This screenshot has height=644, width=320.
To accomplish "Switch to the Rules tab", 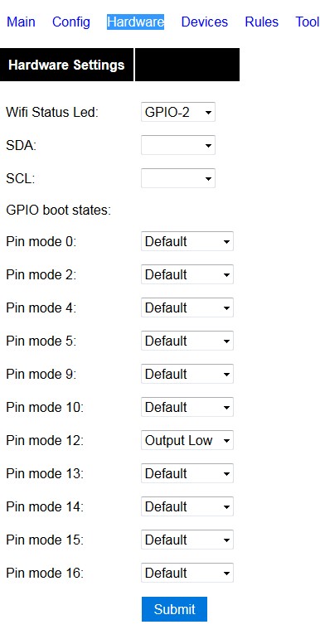I will [x=262, y=22].
